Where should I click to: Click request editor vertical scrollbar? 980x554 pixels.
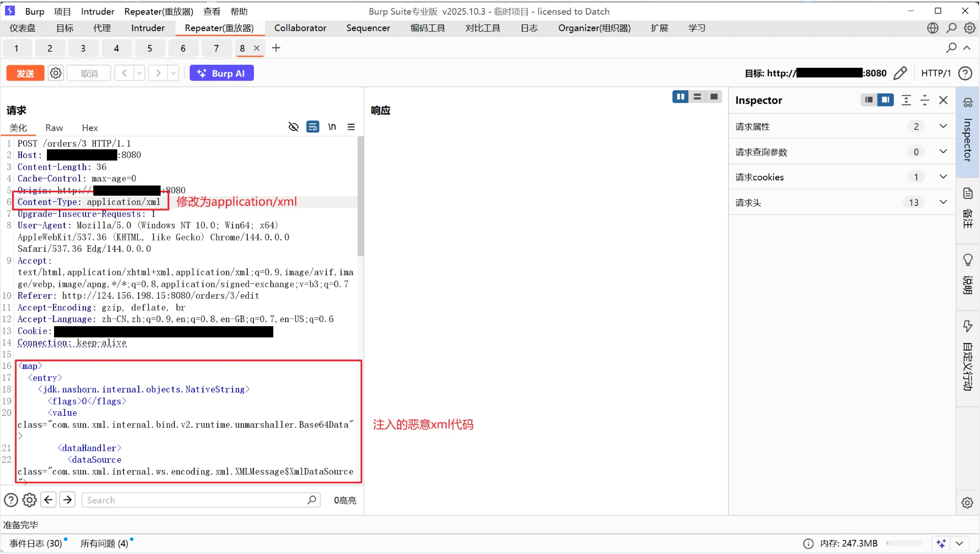click(360, 197)
